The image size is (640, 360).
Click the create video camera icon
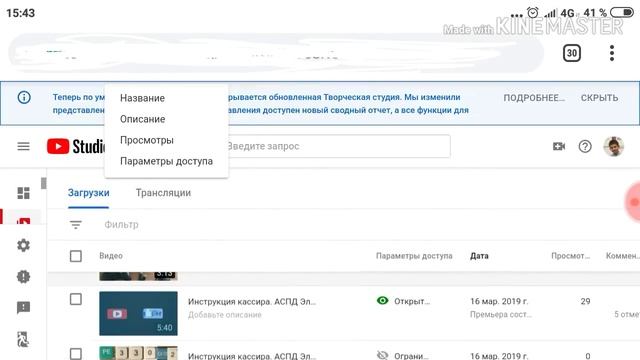coord(559,146)
